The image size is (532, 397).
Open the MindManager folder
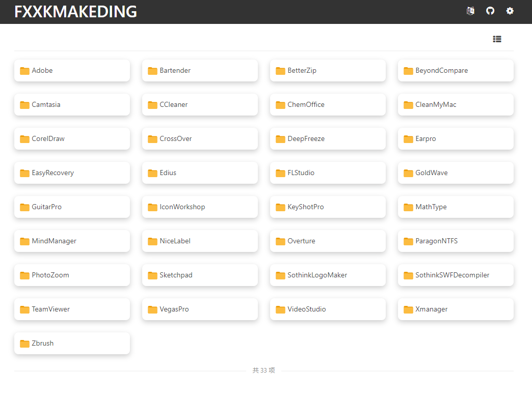(72, 241)
